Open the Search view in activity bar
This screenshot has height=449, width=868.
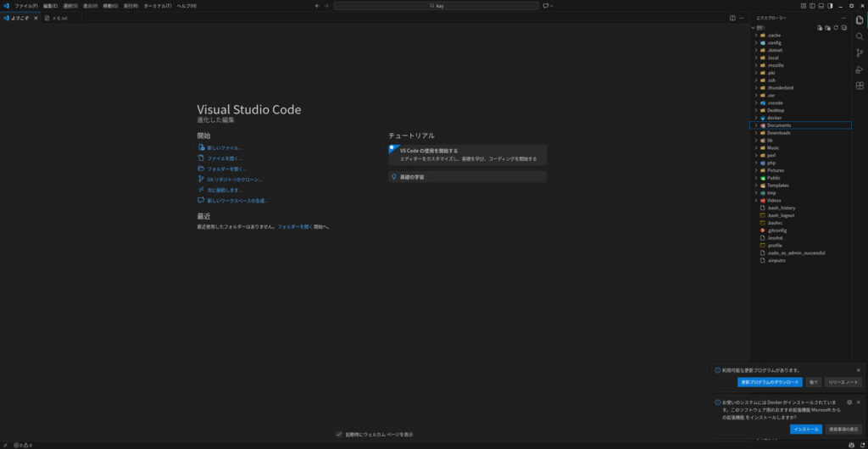coord(860,36)
